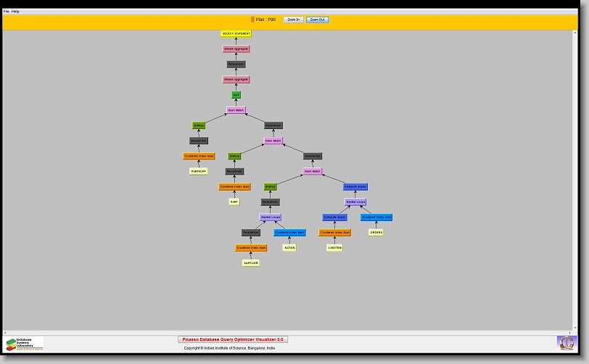Viewport: 589px width, 364px height.
Task: Select the yellow SELECT STATEMENT node
Action: click(236, 33)
